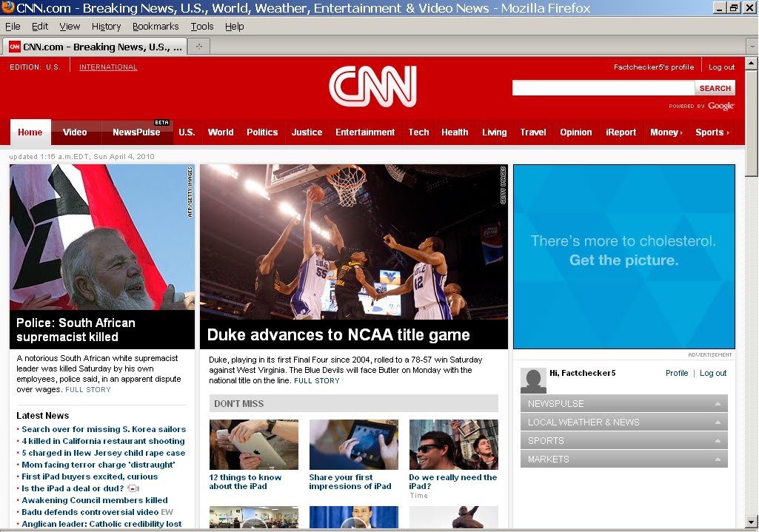Viewport: 759px width, 532px height.
Task: Open the Bookmarks menu
Action: pos(156,27)
